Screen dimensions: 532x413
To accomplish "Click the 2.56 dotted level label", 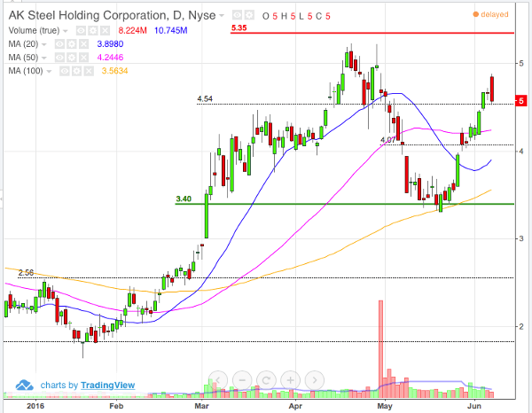I will [x=26, y=273].
